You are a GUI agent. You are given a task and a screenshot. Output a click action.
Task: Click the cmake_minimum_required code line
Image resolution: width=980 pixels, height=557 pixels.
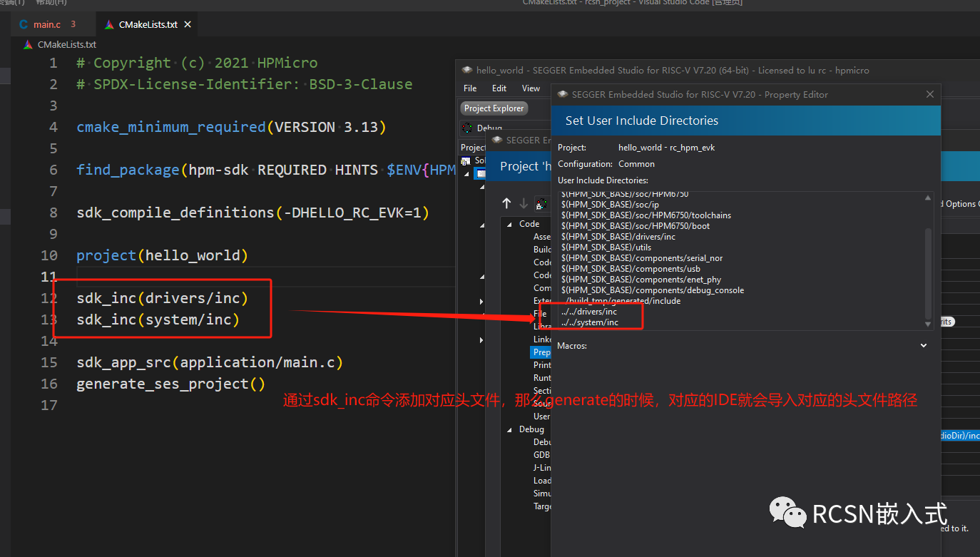[231, 127]
